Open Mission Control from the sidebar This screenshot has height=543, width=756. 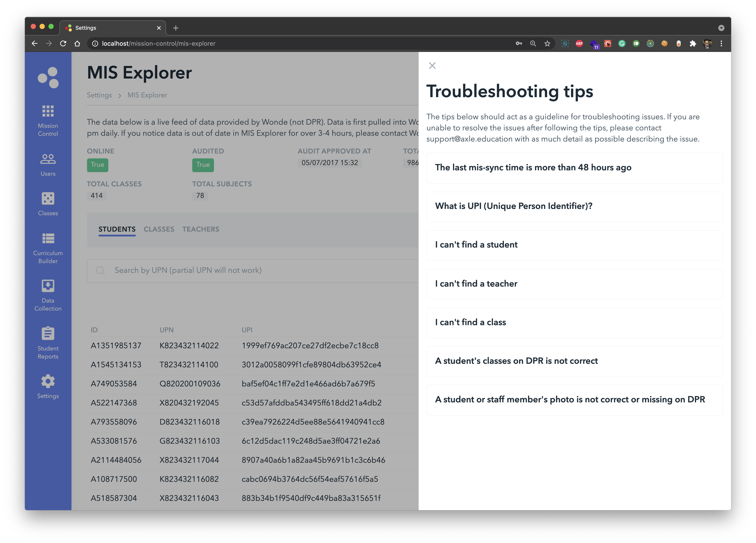click(x=48, y=120)
